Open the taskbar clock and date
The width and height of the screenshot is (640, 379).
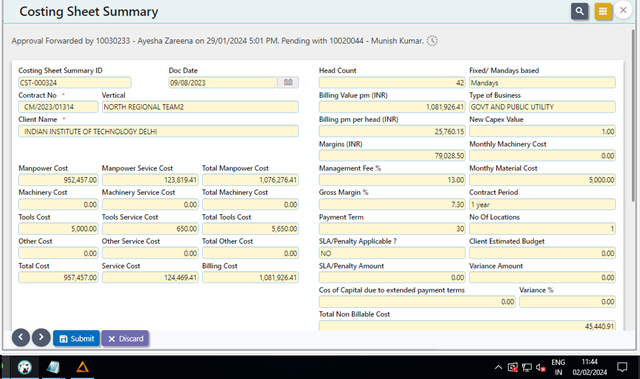(x=589, y=367)
